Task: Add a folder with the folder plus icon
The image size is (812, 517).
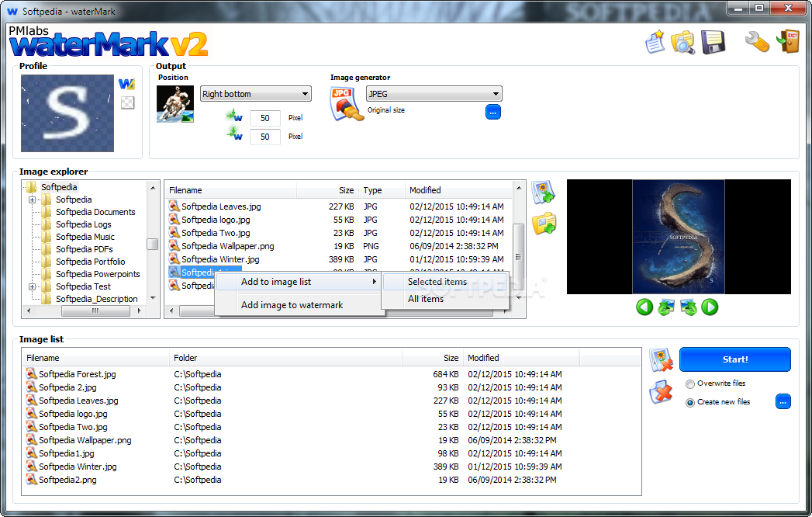Action: click(x=544, y=224)
